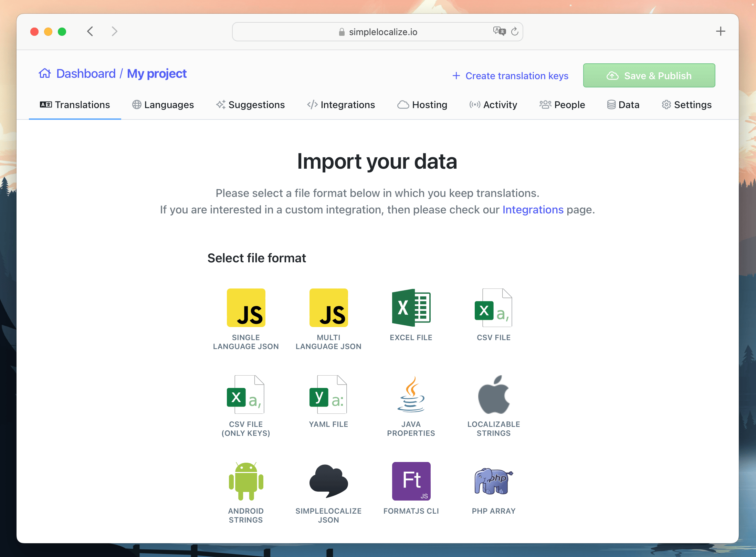The width and height of the screenshot is (756, 557).
Task: Click the simplelocalize.io address bar
Action: tap(377, 32)
